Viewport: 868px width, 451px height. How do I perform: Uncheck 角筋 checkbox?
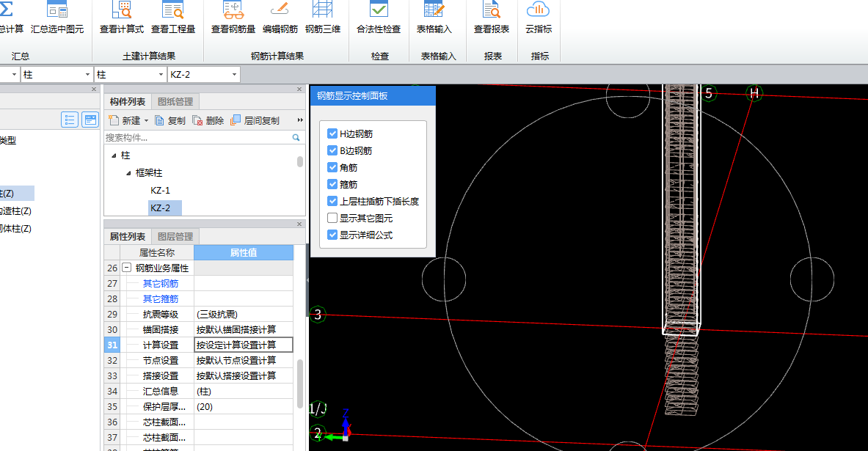click(x=332, y=167)
